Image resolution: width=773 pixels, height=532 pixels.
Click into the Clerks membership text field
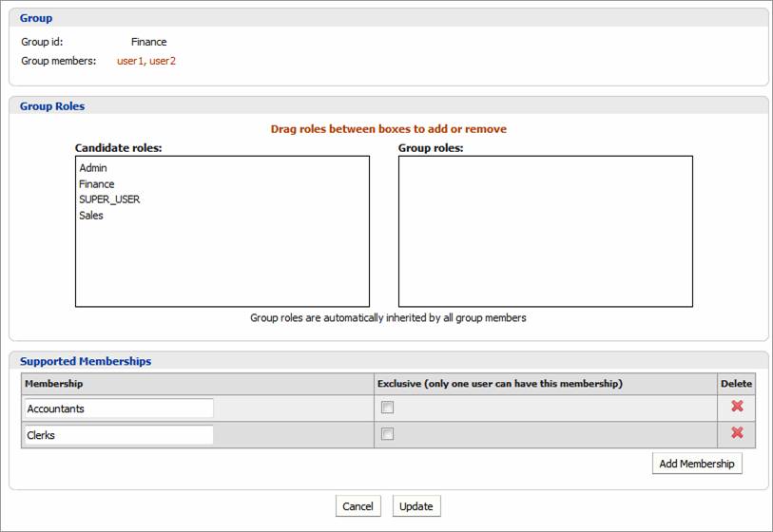119,435
